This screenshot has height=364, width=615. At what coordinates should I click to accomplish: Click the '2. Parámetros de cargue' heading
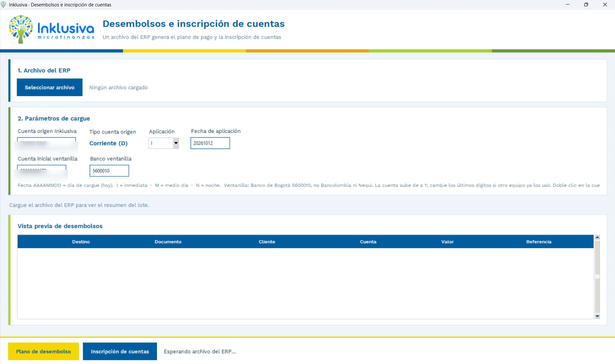pos(54,118)
